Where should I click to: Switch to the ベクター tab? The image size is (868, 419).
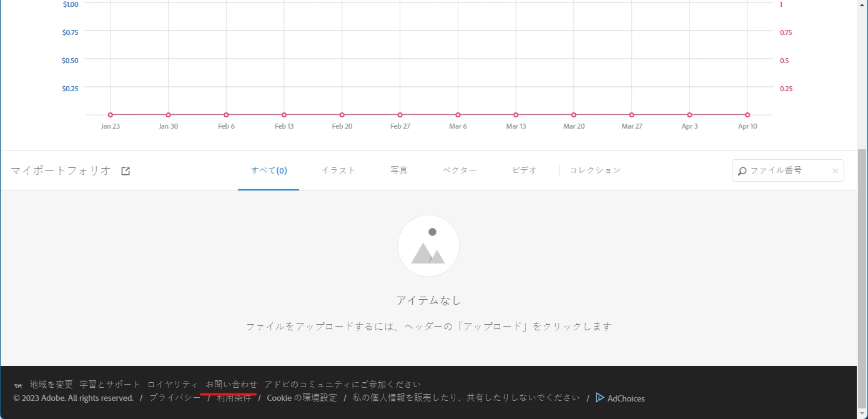(x=460, y=170)
